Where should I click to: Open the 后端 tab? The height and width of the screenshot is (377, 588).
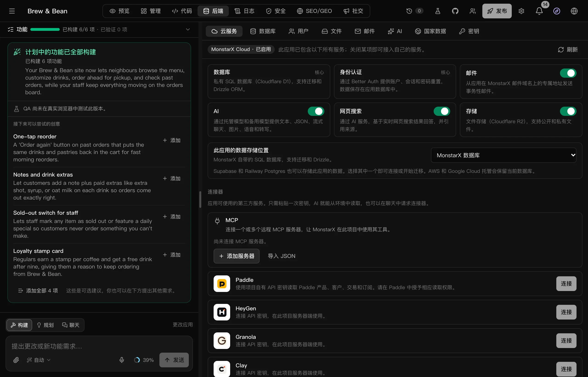(x=213, y=11)
